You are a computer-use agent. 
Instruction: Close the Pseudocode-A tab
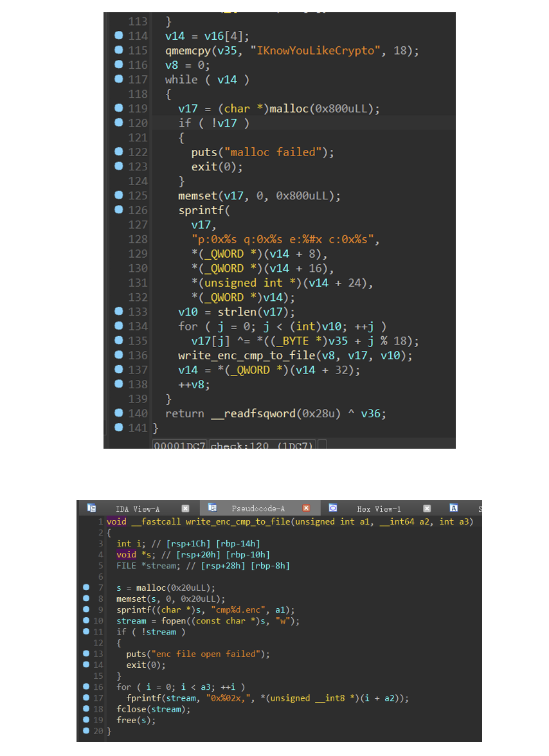pyautogui.click(x=306, y=508)
